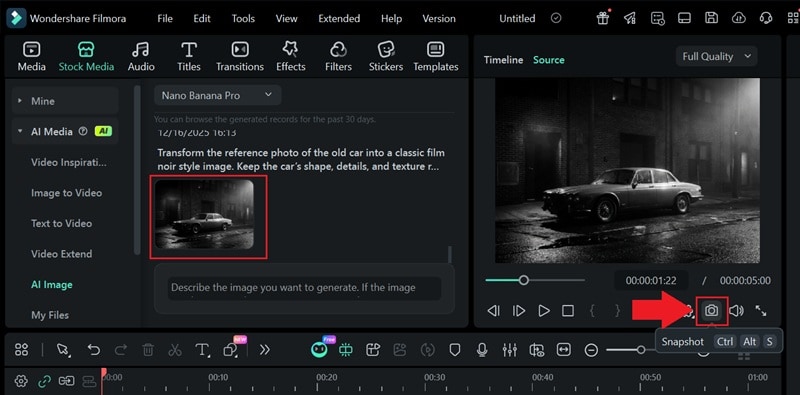The width and height of the screenshot is (800, 395).
Task: Select the timeline text T tool
Action: [x=202, y=350]
